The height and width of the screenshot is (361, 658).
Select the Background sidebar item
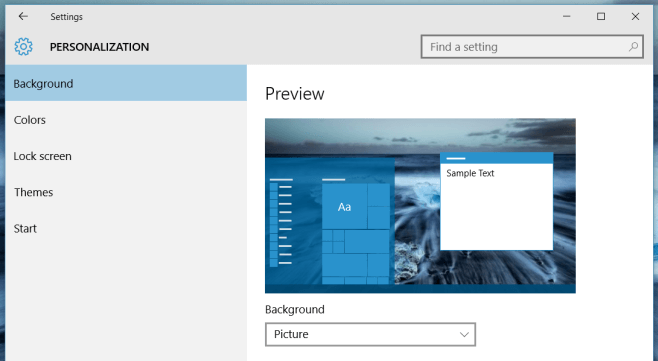point(126,83)
